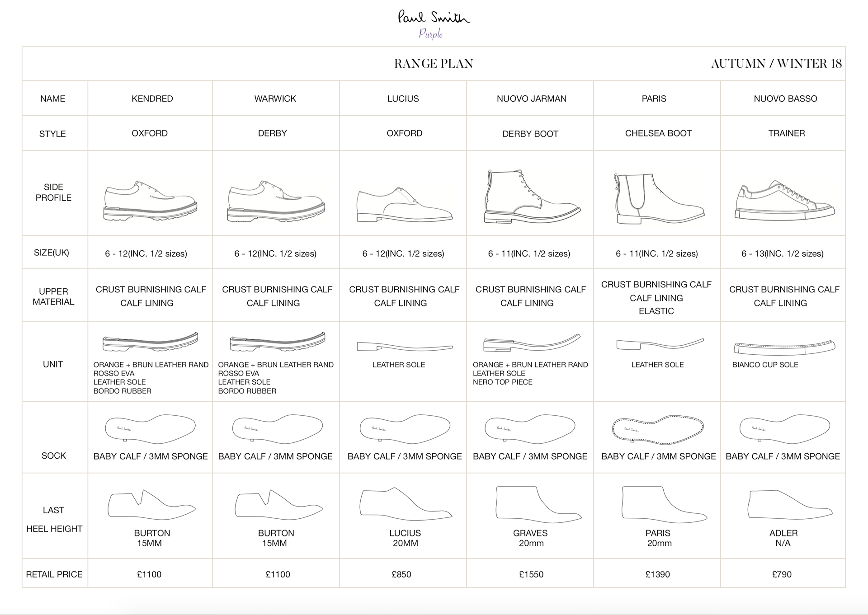The width and height of the screenshot is (868, 615).
Task: Select the Autumn / Winter 18 heading
Action: pos(776,64)
